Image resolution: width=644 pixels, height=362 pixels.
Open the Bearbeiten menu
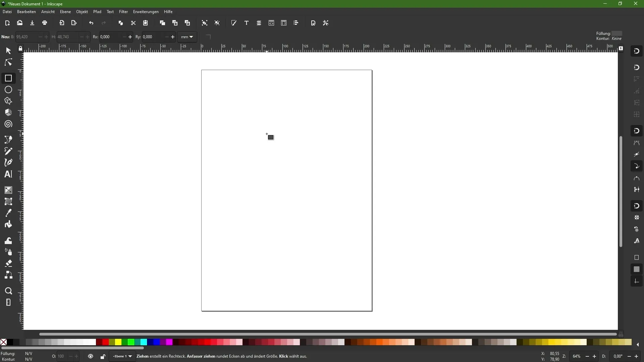[x=26, y=12]
